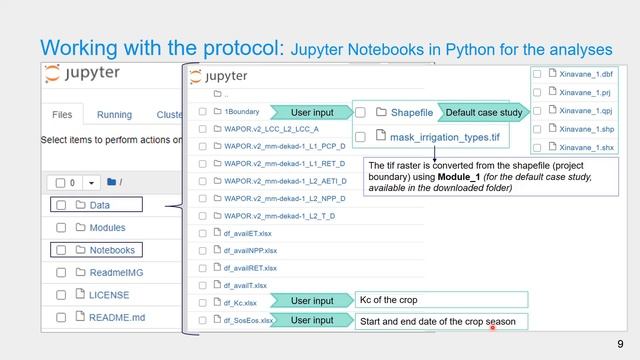Image resolution: width=640 pixels, height=360 pixels.
Task: Click the file icon beside df_Kc.xlsx
Action: click(x=217, y=302)
